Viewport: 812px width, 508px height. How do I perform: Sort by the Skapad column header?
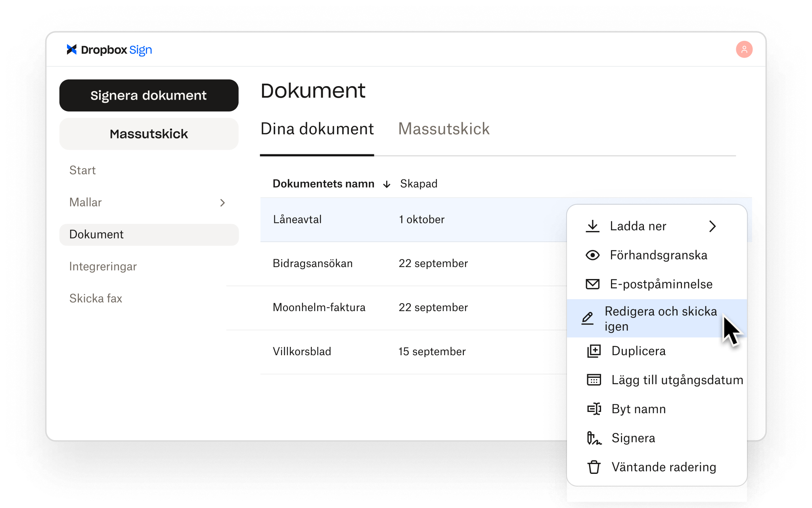[x=419, y=184]
